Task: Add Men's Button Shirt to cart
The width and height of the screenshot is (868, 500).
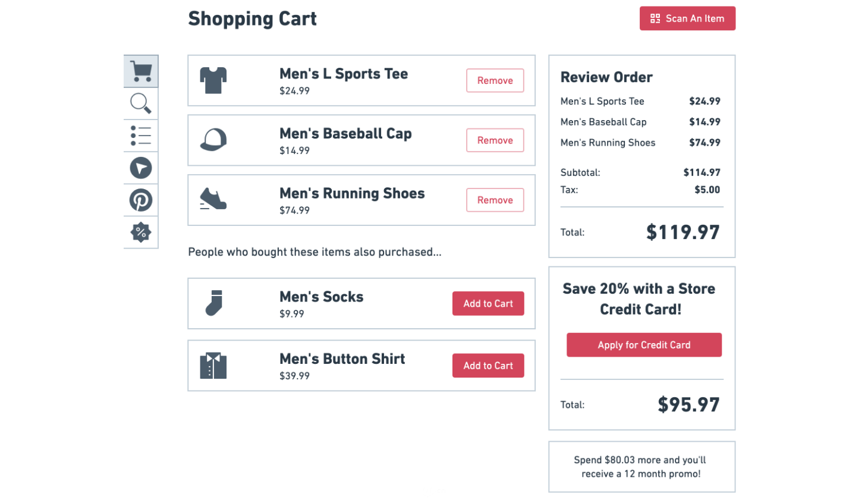Action: tap(488, 366)
